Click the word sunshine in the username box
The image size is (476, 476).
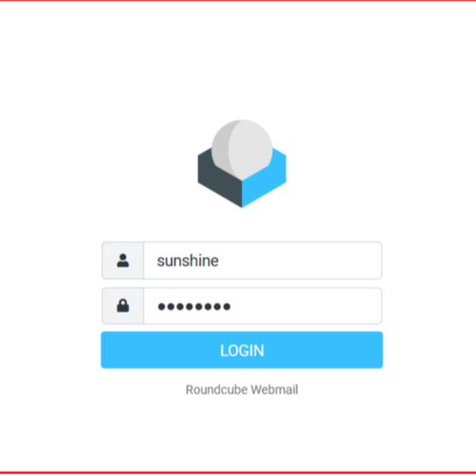(x=188, y=261)
